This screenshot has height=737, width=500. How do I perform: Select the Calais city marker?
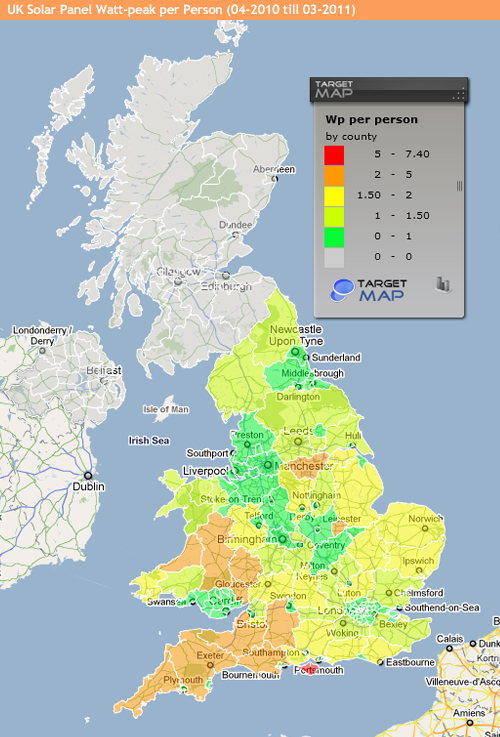tap(449, 648)
